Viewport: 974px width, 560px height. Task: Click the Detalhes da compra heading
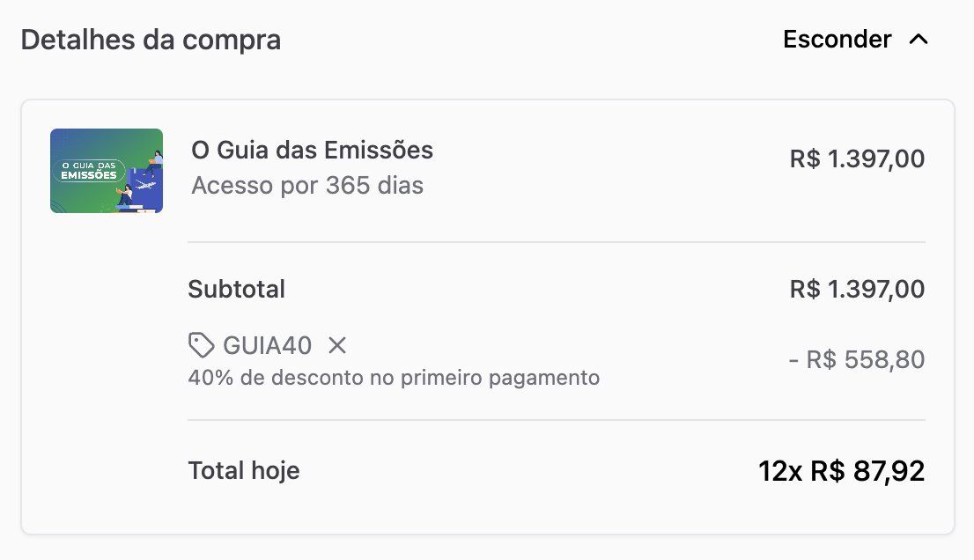151,40
